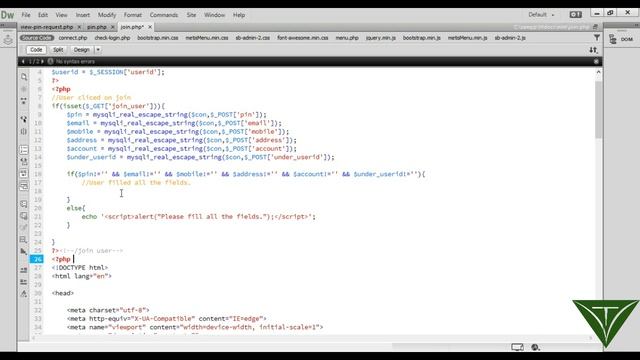Image resolution: width=640 pixels, height=360 pixels.
Task: Click the Remove Comment icon
Action: (x=24, y=216)
